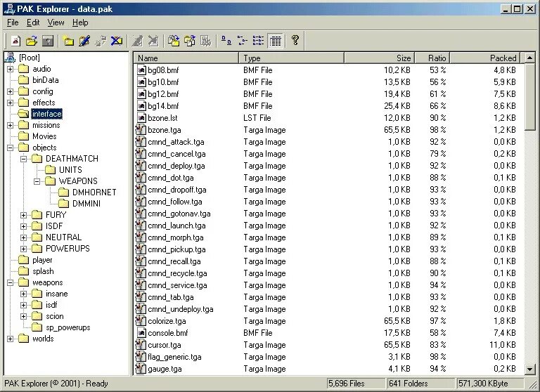Click the [Root] computer icon in tree
Screen dimensions: 540x392
point(11,58)
